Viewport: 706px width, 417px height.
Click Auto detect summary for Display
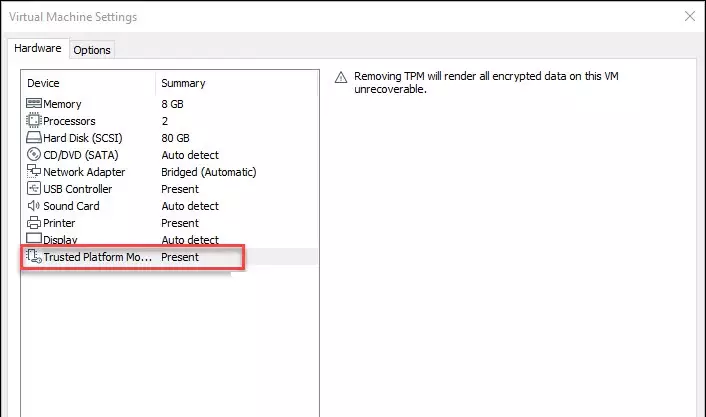(x=190, y=240)
